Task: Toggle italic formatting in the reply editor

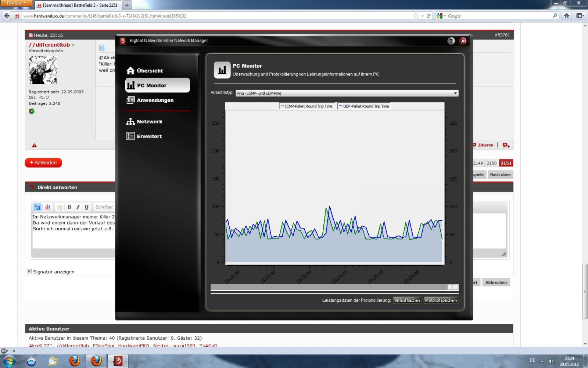Action: tap(78, 207)
